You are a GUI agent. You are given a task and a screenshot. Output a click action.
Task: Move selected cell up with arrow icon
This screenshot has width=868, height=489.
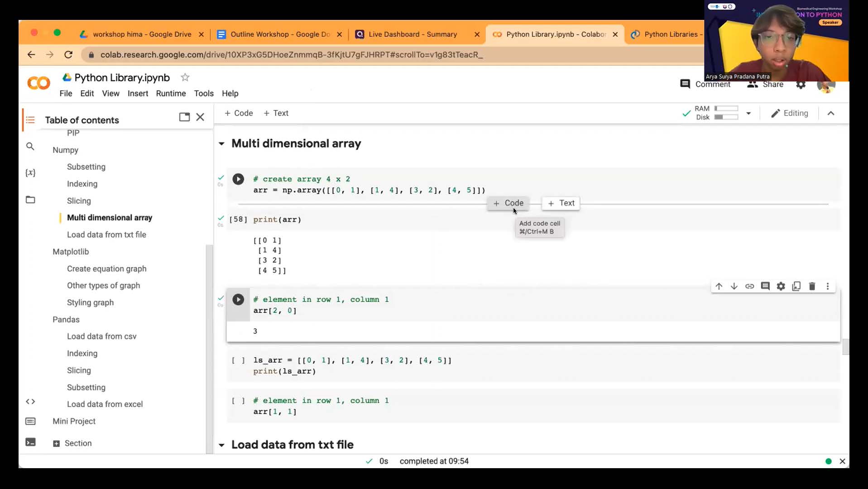point(719,286)
